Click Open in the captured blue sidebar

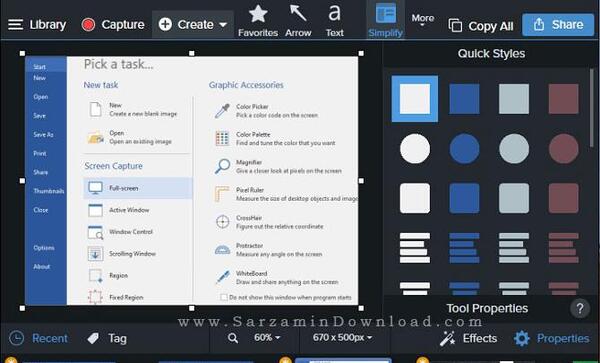click(x=41, y=97)
